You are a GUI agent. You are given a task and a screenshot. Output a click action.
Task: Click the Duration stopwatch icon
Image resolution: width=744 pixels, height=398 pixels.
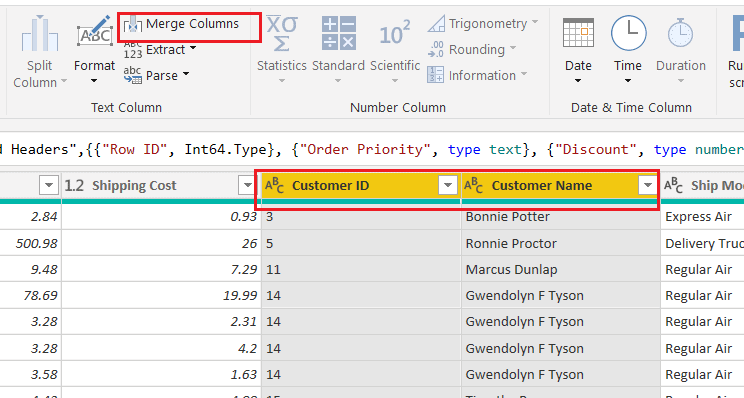(x=680, y=34)
